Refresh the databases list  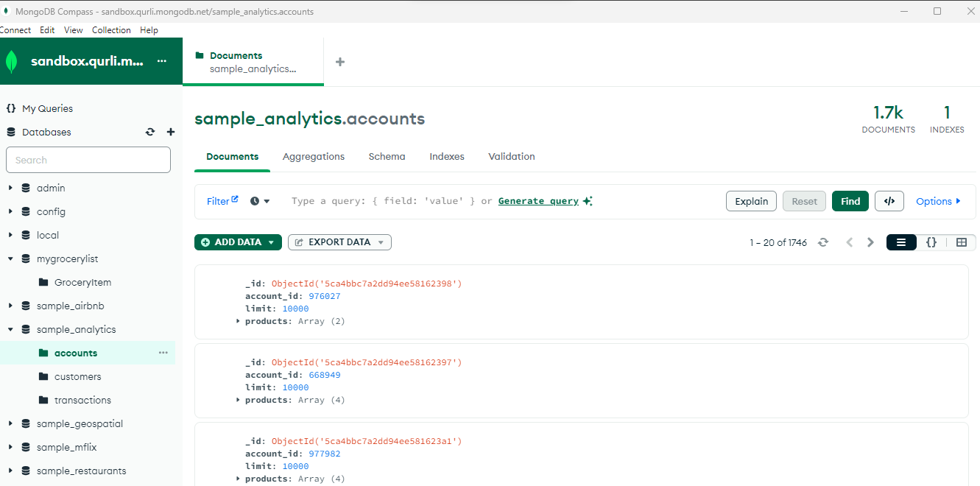coord(150,132)
